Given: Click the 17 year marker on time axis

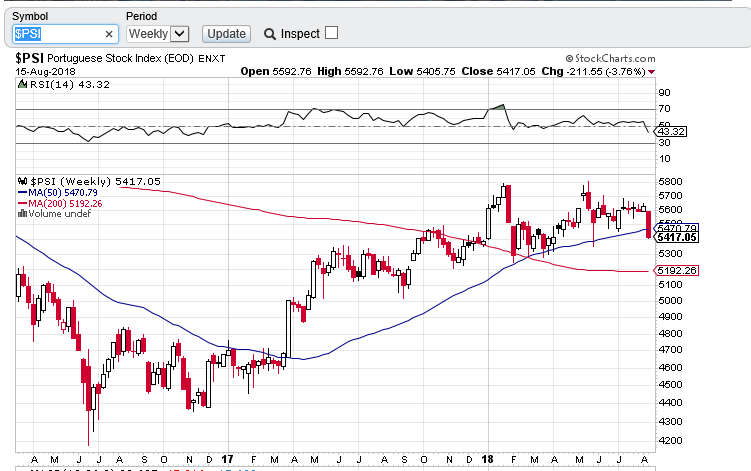Looking at the screenshot, I should pyautogui.click(x=228, y=460).
